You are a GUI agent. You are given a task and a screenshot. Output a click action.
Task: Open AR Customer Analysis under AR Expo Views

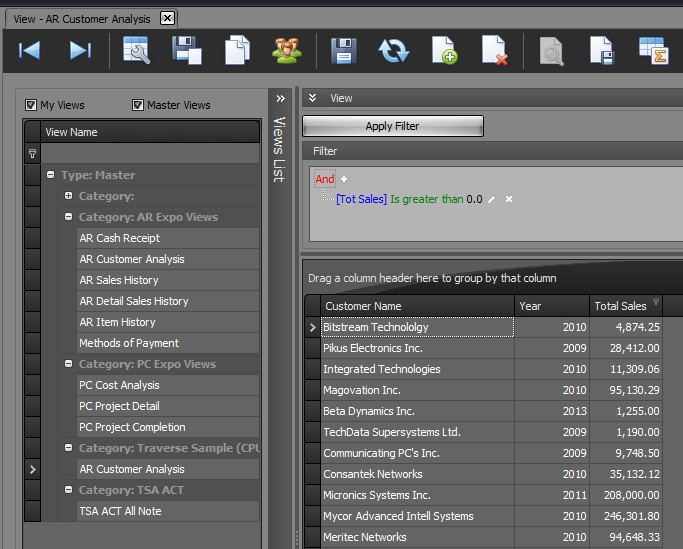168,259
